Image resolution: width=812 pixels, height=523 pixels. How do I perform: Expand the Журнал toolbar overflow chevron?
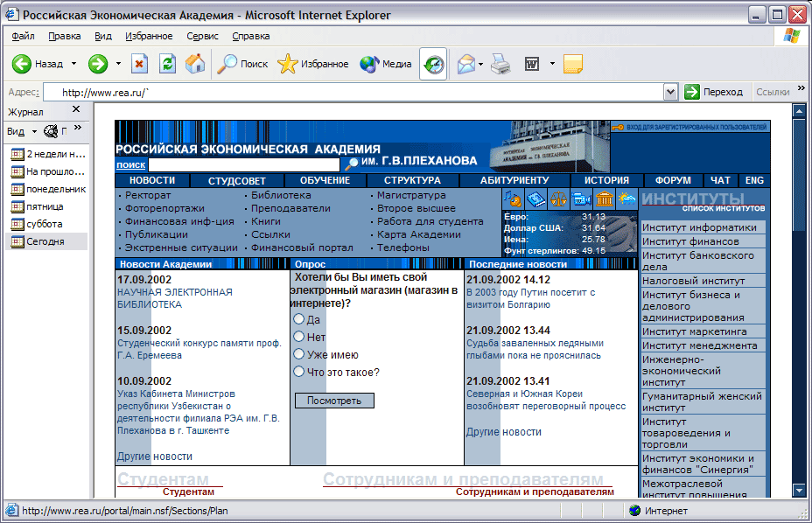pyautogui.click(x=78, y=128)
